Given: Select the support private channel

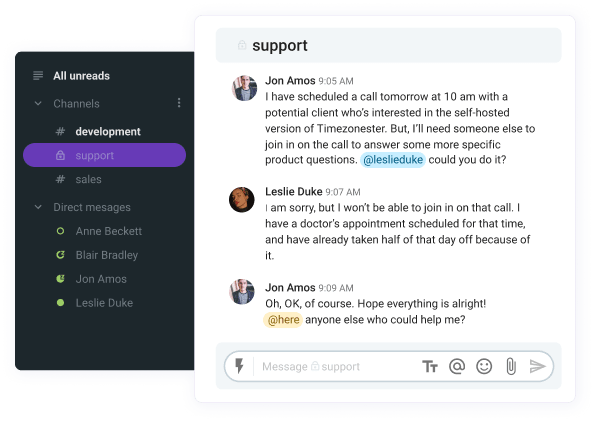Looking at the screenshot, I should click(x=104, y=155).
